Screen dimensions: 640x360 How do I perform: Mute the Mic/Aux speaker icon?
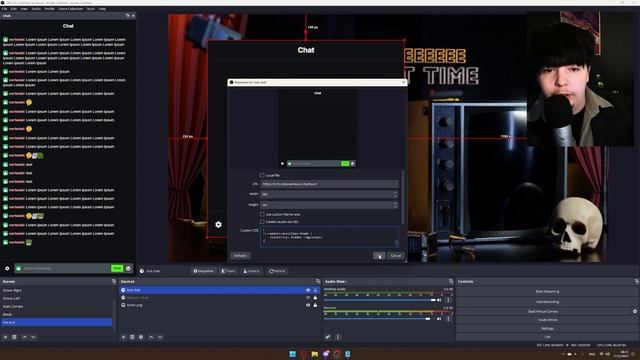pyautogui.click(x=439, y=319)
